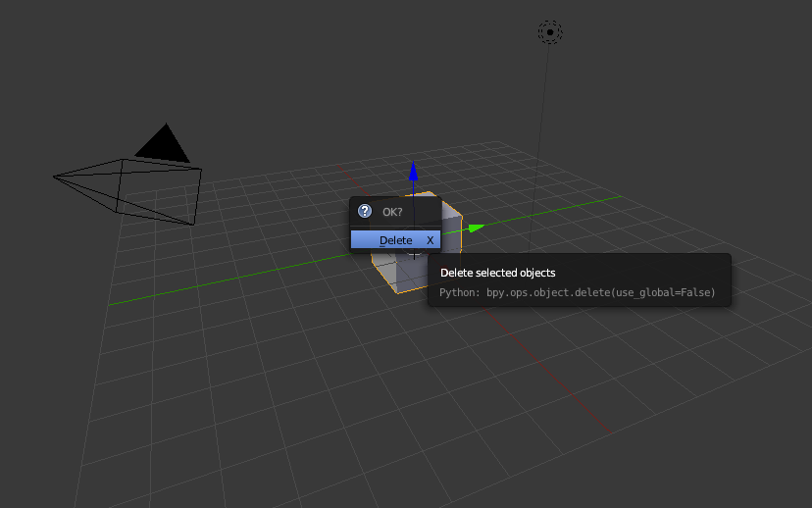Click the pointed apex of the camera wireframe

[x=55, y=178]
